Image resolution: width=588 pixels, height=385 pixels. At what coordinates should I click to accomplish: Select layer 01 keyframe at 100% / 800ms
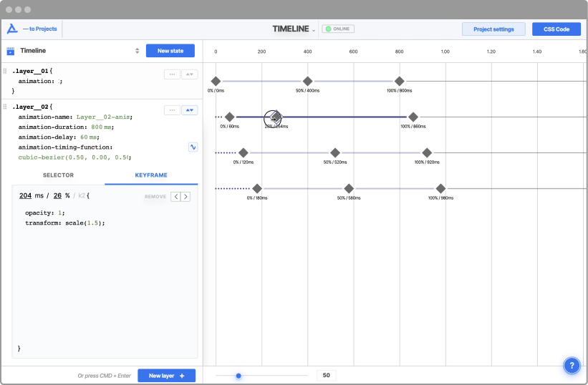(400, 81)
